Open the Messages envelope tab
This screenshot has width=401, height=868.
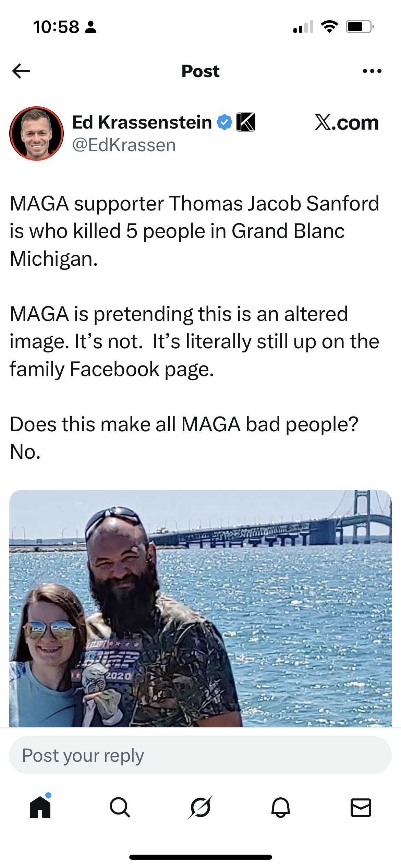point(361,807)
